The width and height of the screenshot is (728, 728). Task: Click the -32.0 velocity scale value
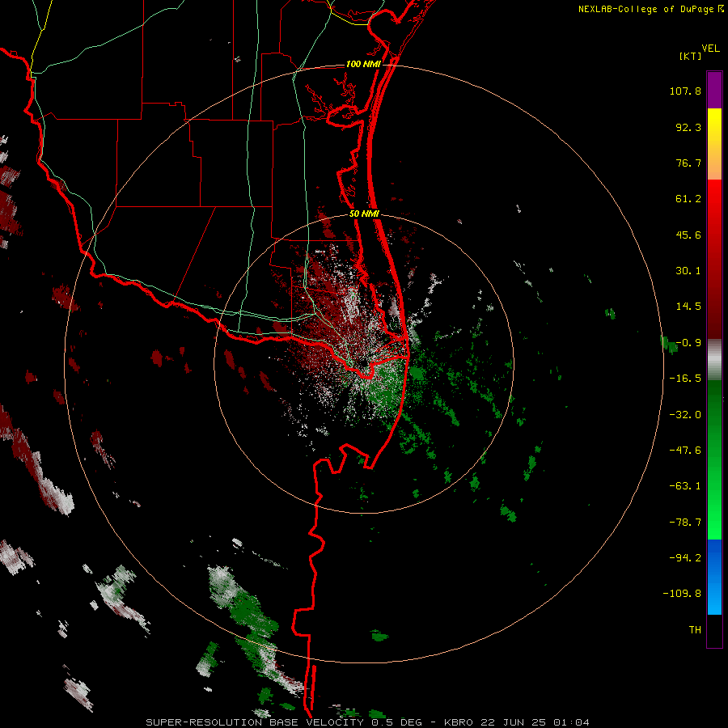(685, 415)
